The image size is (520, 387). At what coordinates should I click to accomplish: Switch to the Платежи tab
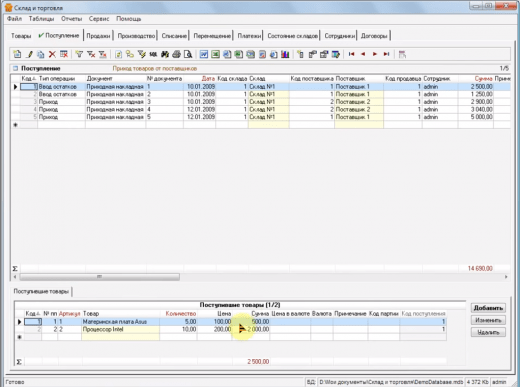pyautogui.click(x=249, y=36)
